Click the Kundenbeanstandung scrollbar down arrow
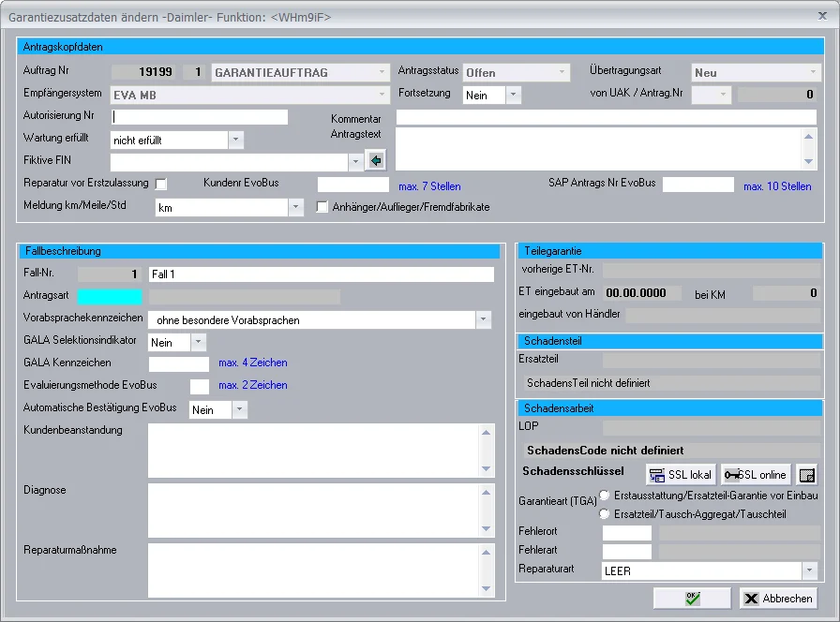The width and height of the screenshot is (840, 622). pyautogui.click(x=487, y=469)
